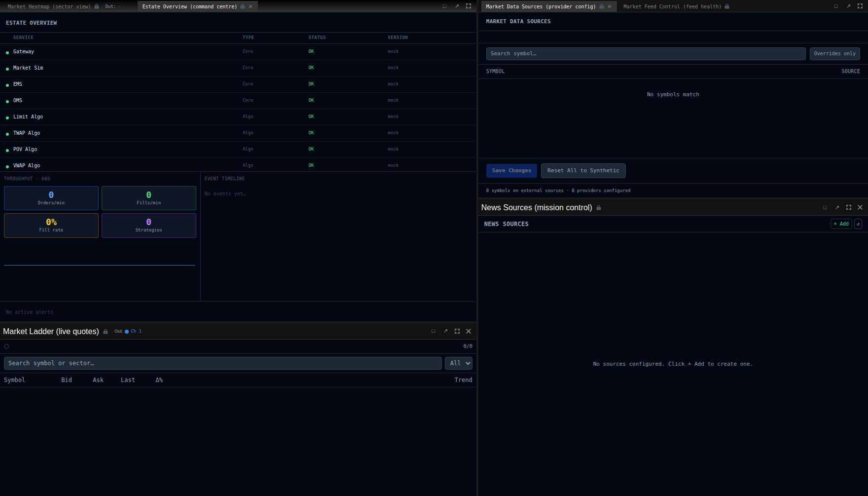Switch to Market Heatmap (sector view) tab
The width and height of the screenshot is (868, 496).
[49, 6]
